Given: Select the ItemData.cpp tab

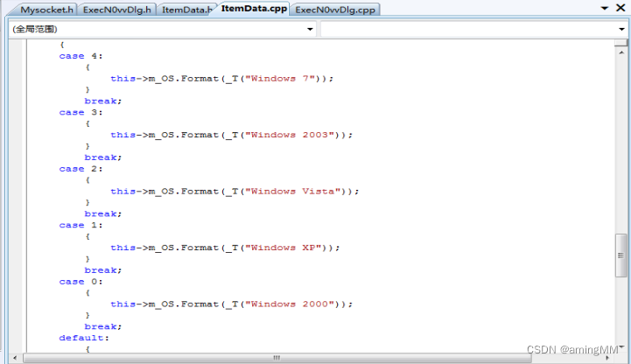Looking at the screenshot, I should (x=254, y=9).
